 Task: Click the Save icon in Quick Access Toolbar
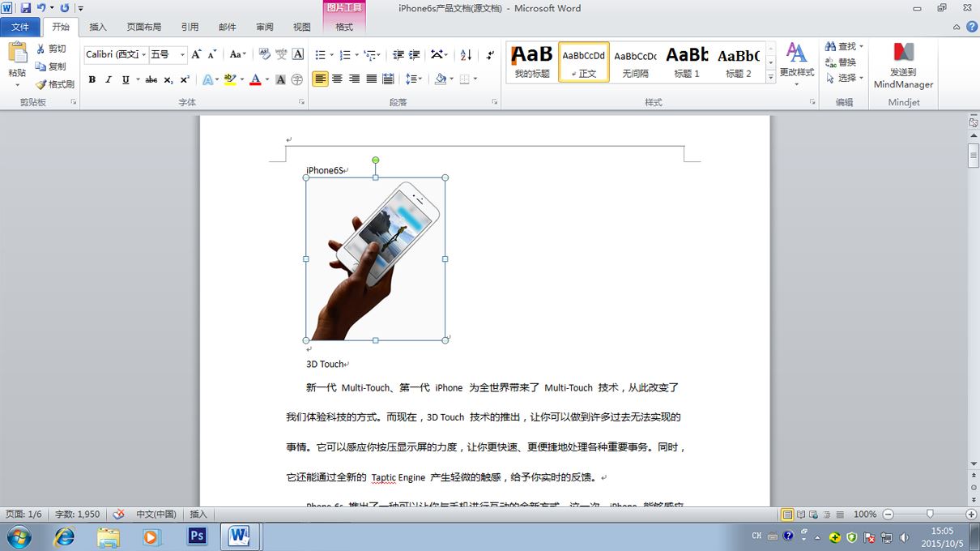coord(26,8)
